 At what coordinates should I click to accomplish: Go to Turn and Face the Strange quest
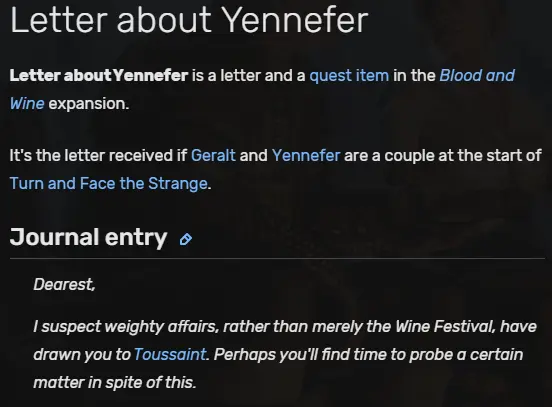(108, 183)
